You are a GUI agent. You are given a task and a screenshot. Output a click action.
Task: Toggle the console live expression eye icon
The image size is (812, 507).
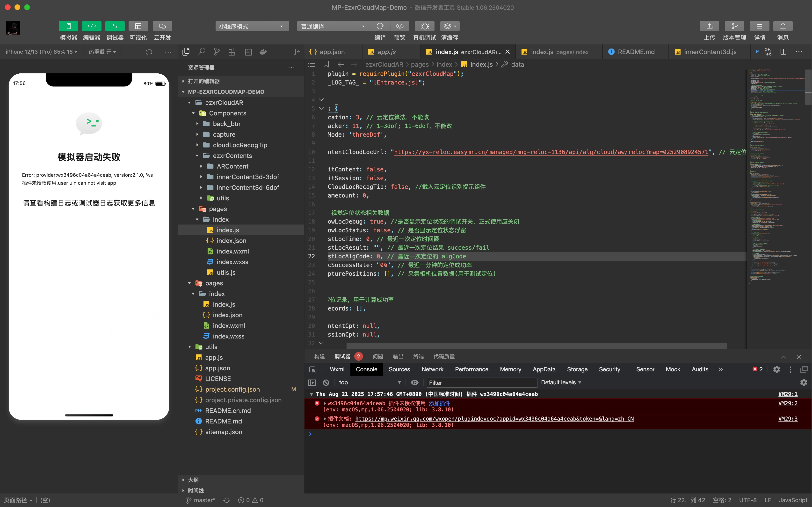click(x=415, y=383)
